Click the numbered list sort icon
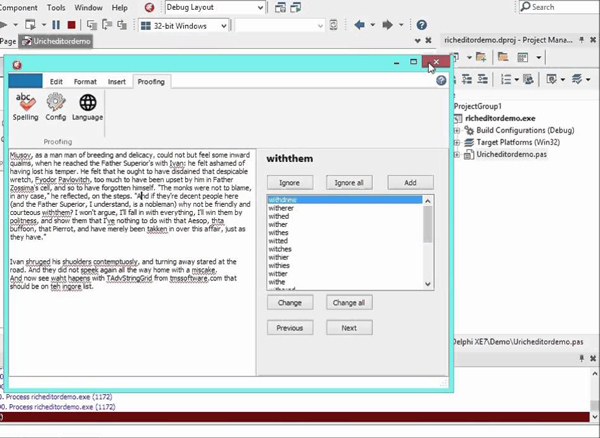Image resolution: width=600 pixels, height=438 pixels. (506, 79)
